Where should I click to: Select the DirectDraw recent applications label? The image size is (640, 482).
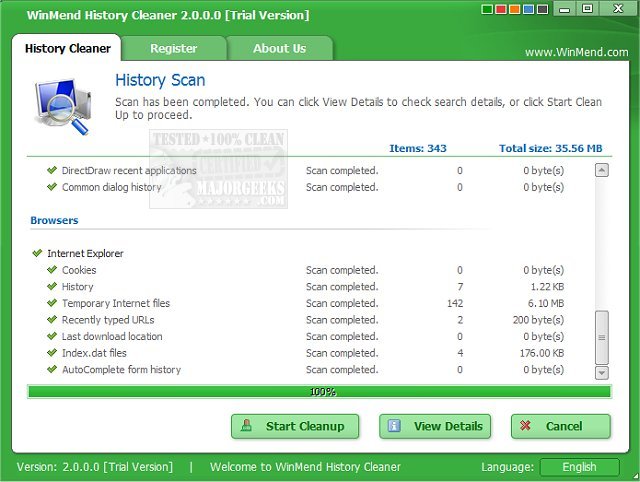129,171
